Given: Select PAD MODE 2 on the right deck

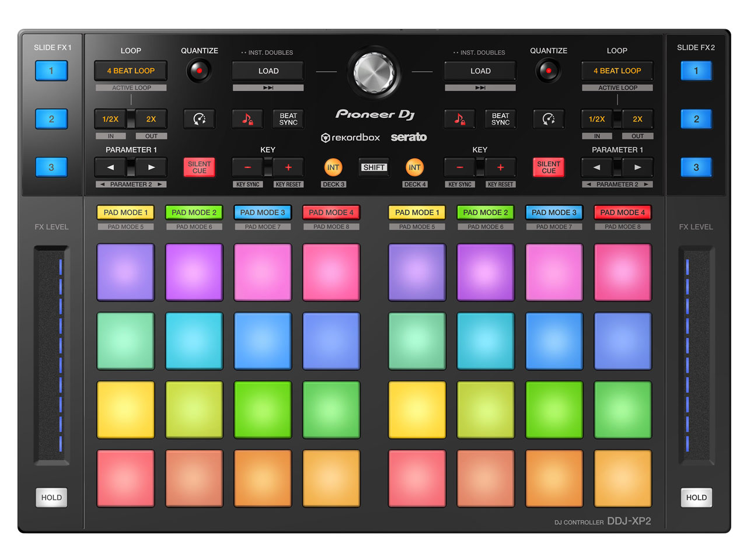Looking at the screenshot, I should pos(485,212).
